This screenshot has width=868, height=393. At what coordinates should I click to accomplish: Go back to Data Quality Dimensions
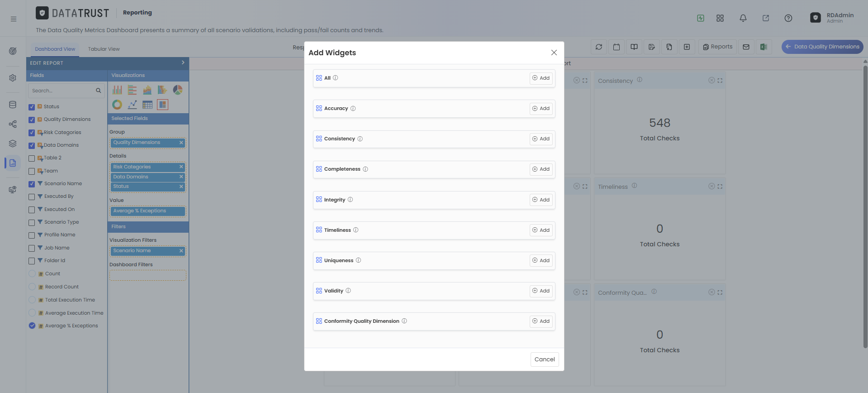[822, 47]
